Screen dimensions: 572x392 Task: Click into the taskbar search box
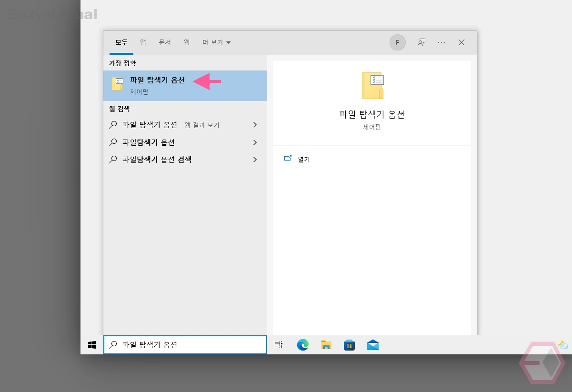(x=185, y=345)
